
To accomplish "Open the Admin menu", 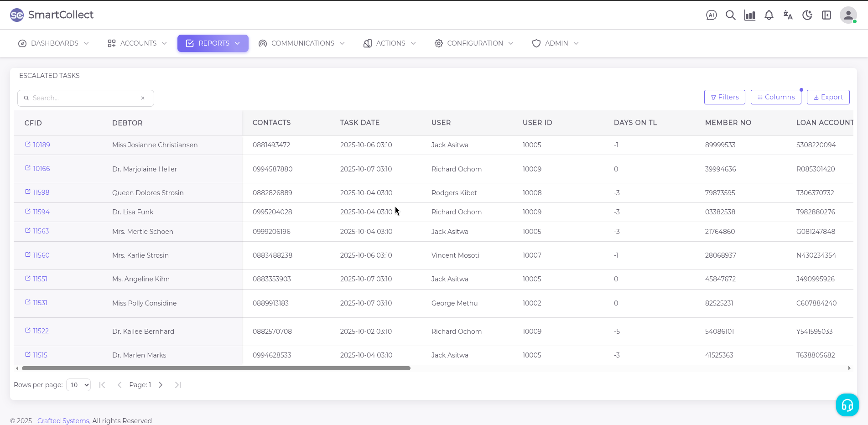I will click(555, 43).
